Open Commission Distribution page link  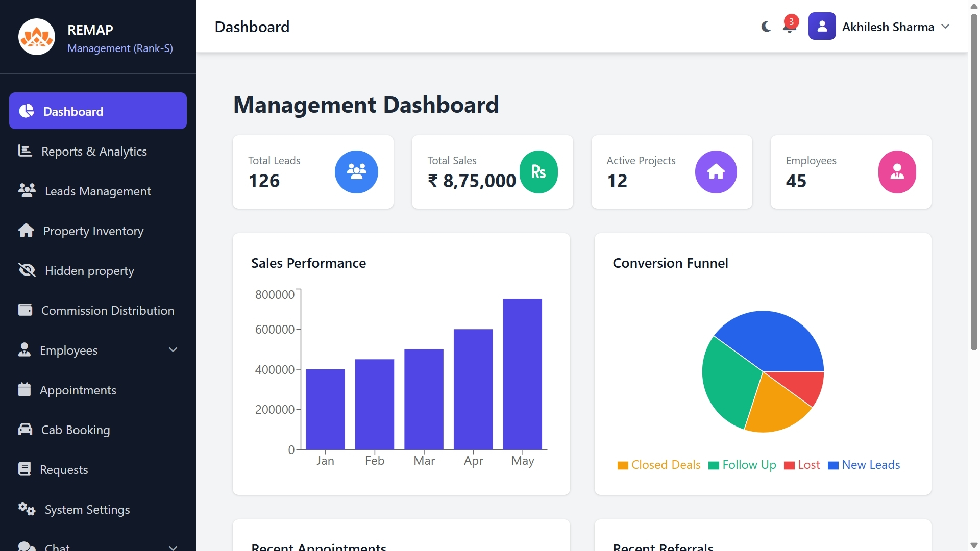(x=107, y=311)
